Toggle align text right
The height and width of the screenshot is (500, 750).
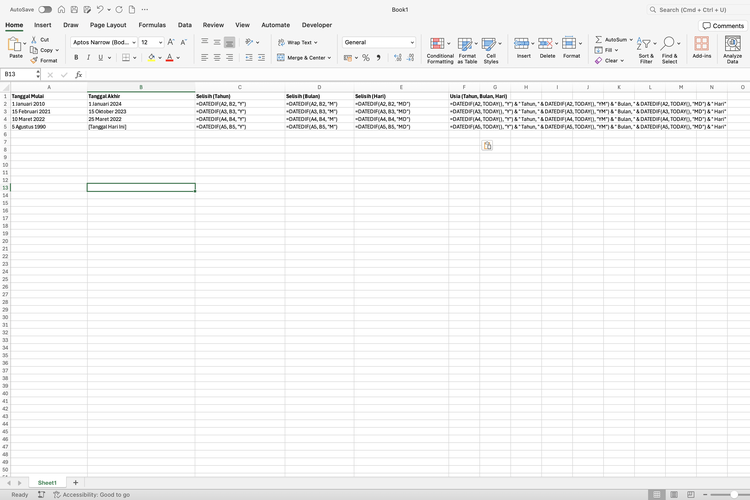(230, 57)
